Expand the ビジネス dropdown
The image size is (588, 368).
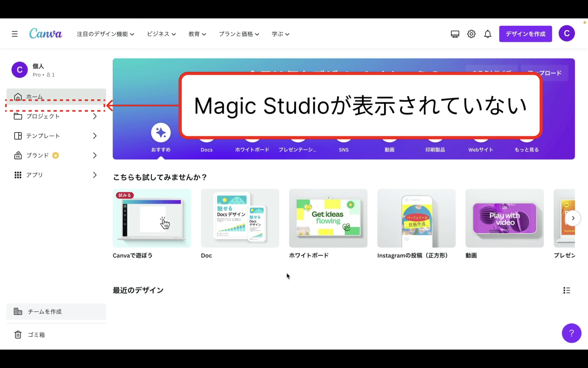pyautogui.click(x=161, y=34)
